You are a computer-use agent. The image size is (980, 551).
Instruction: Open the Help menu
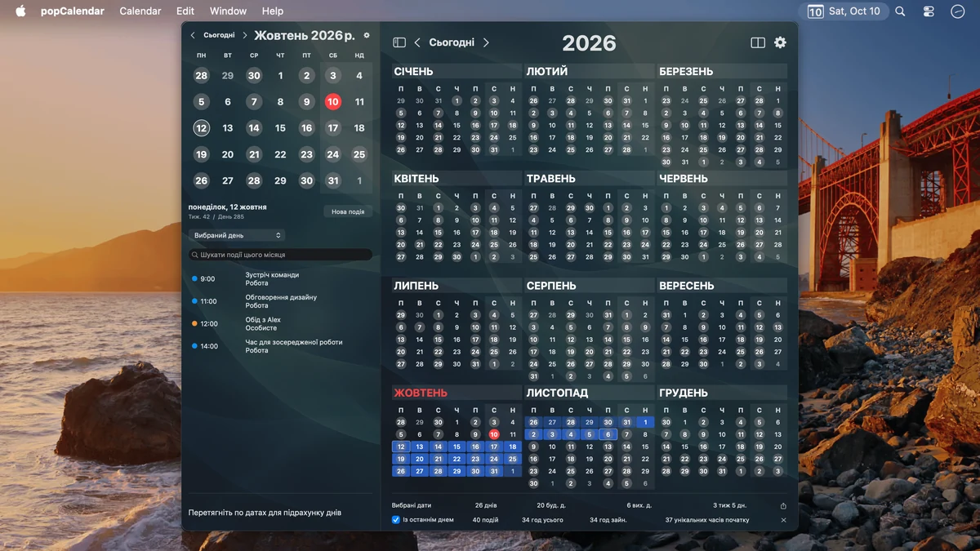tap(273, 11)
